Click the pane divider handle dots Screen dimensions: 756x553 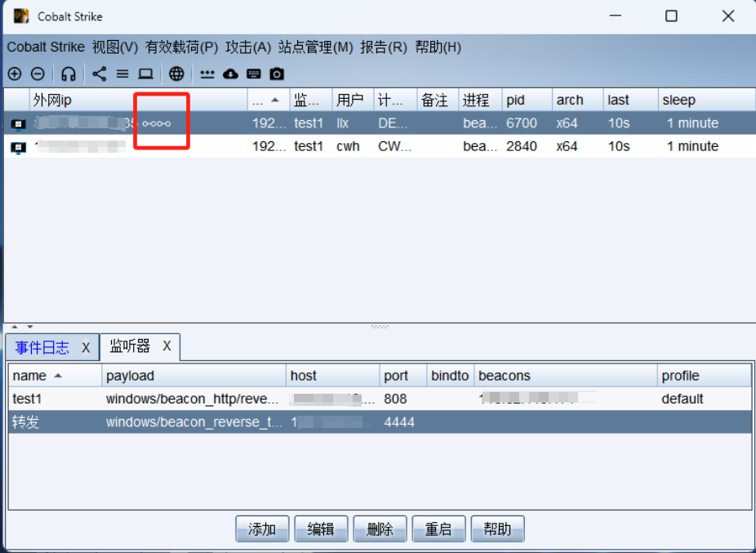380,327
